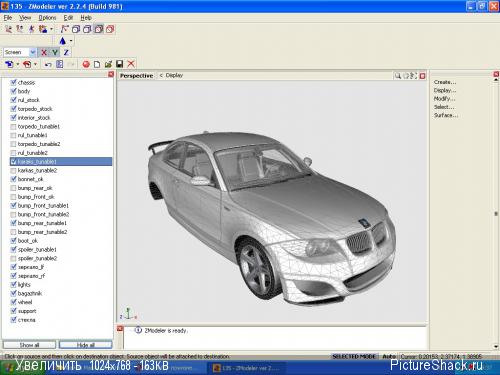Click the pivot/axes helper toolbar icon
This screenshot has height=375, width=500.
(64, 29)
